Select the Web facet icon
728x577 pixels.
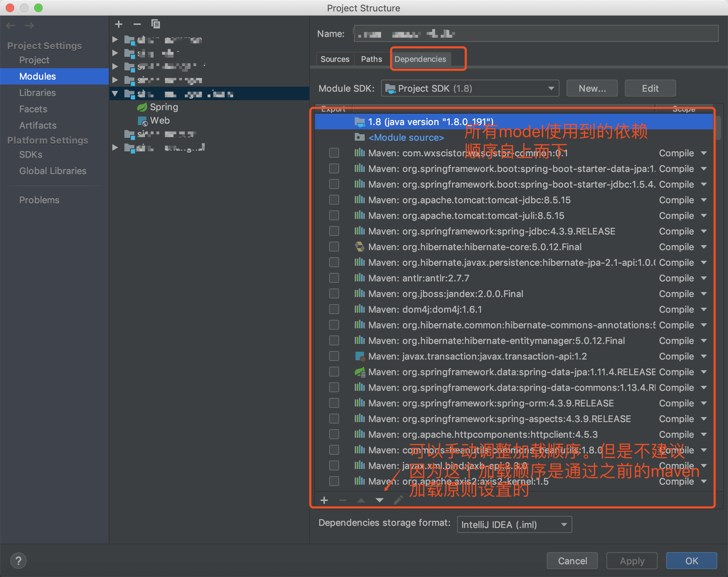click(142, 121)
